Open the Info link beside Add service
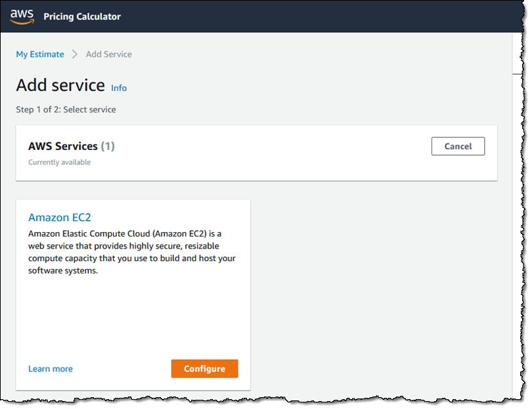This screenshot has width=532, height=409. 119,88
